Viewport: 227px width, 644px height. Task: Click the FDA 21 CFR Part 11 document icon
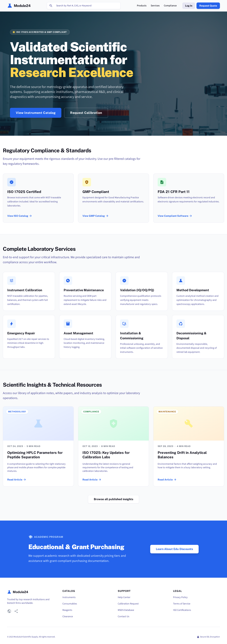coord(162,182)
